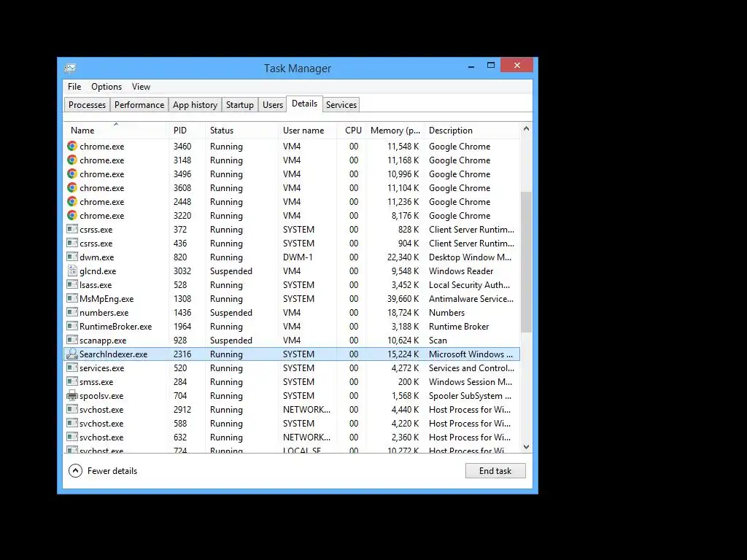Image resolution: width=747 pixels, height=560 pixels.
Task: Switch to the App history tab
Action: [x=195, y=105]
